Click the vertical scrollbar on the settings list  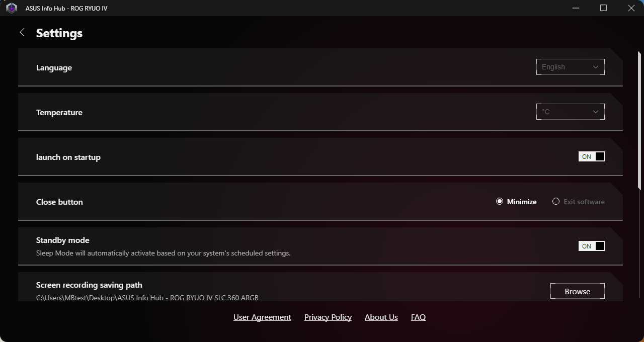click(639, 121)
